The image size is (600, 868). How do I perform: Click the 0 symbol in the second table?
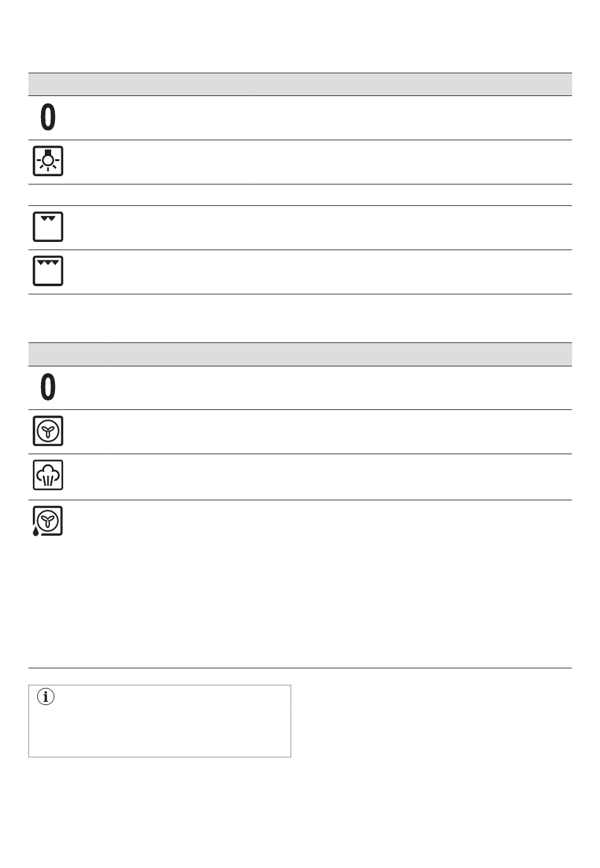[x=48, y=387]
